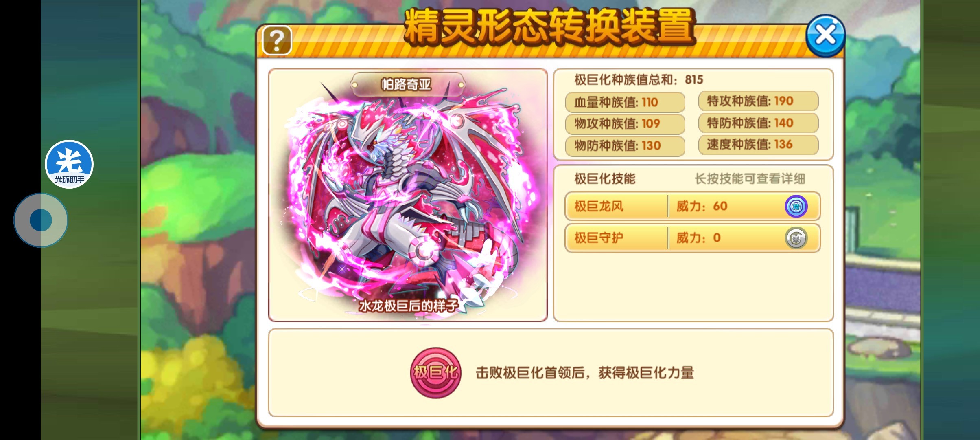Tap the 物攻种族值 109 stat

625,124
